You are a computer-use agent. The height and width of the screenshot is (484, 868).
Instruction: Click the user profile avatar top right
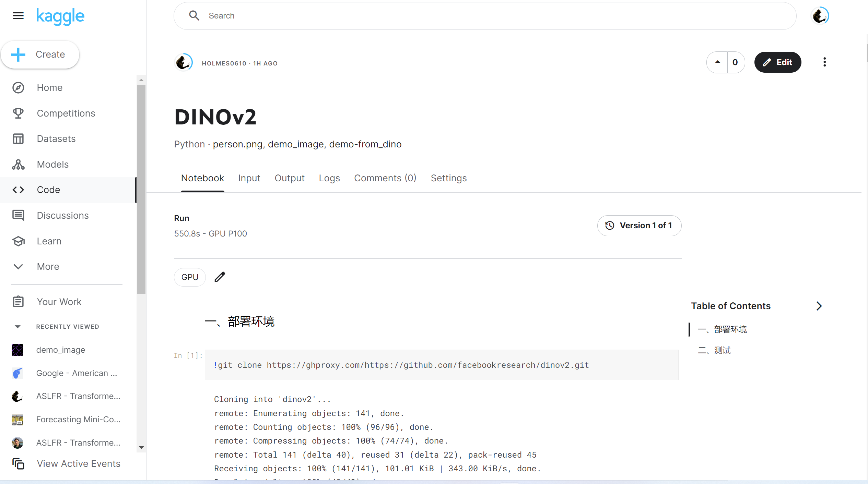(820, 16)
